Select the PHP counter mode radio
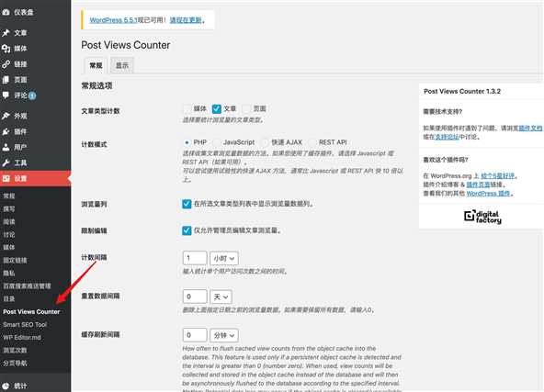The width and height of the screenshot is (544, 392). coord(187,142)
